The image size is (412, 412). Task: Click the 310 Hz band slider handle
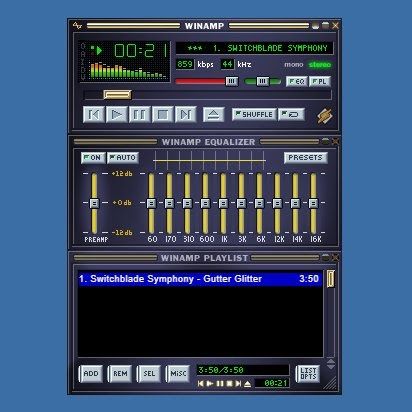pyautogui.click(x=187, y=203)
